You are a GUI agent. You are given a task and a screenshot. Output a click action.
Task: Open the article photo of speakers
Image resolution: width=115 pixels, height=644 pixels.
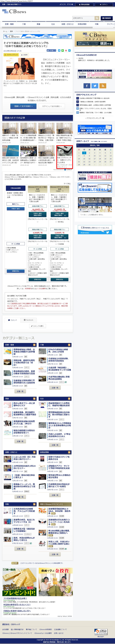click(x=20, y=69)
